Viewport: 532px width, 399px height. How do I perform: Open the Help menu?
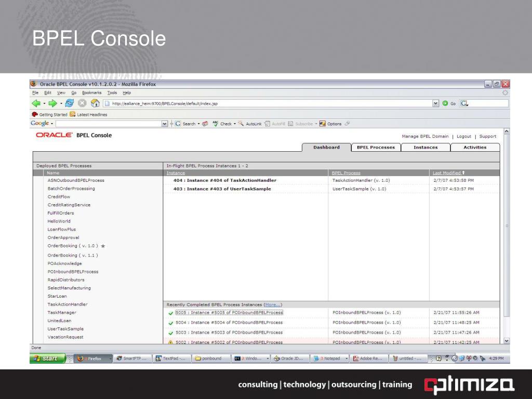[x=127, y=92]
